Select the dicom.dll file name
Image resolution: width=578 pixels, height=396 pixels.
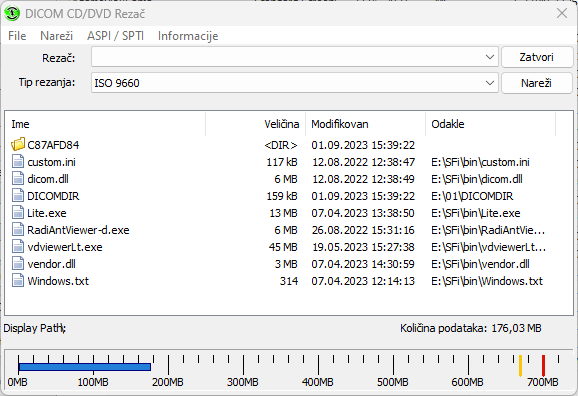[x=48, y=179]
